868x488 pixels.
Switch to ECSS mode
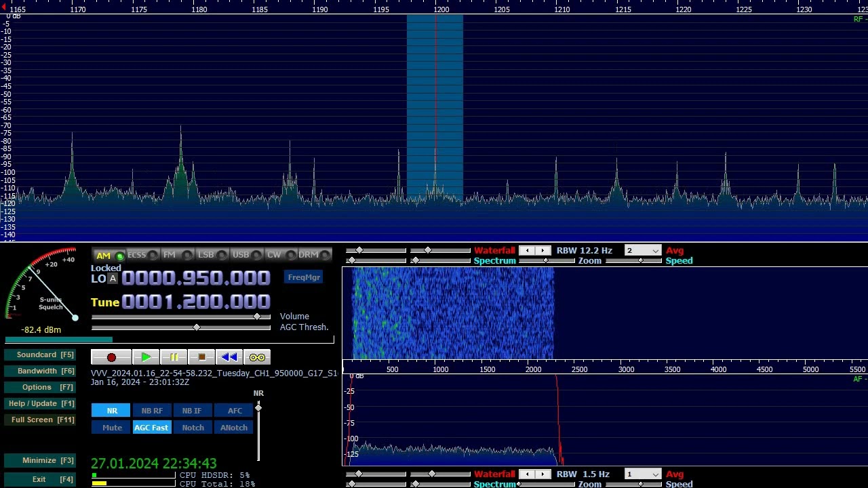pyautogui.click(x=142, y=255)
